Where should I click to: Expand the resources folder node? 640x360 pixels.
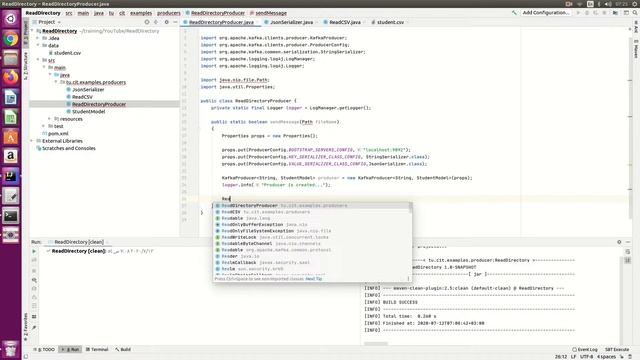[50, 119]
